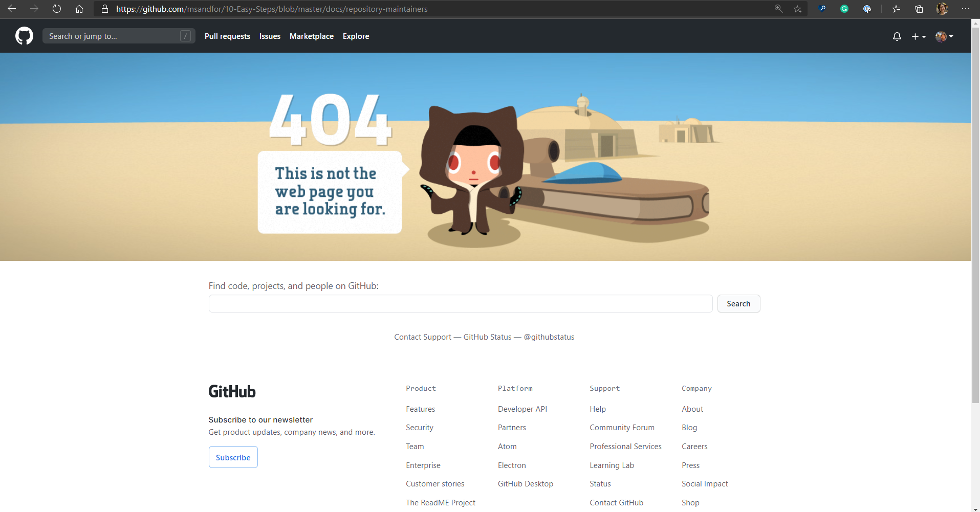Open the browser home page icon
This screenshot has height=512, width=980.
pyautogui.click(x=79, y=9)
